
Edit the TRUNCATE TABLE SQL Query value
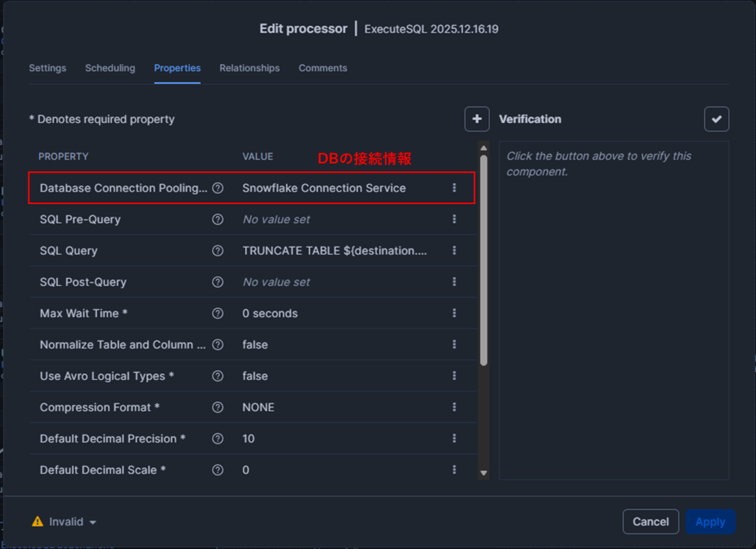pos(335,251)
